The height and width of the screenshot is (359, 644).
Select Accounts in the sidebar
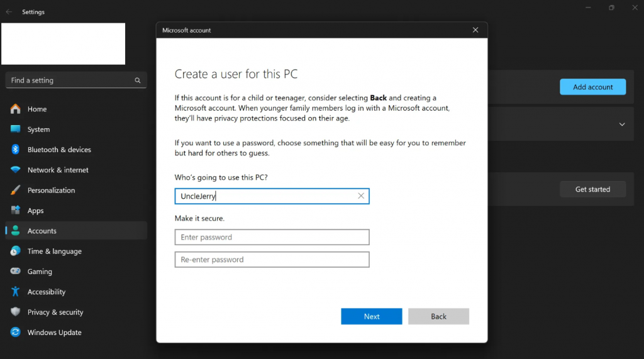point(76,231)
